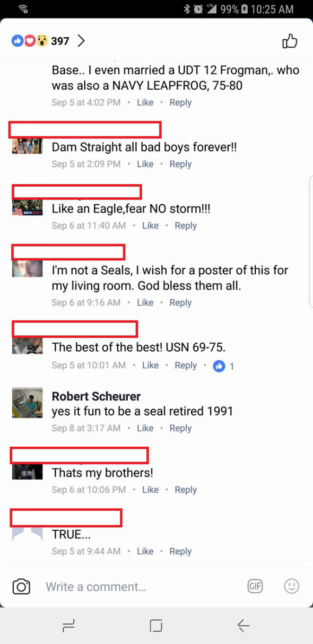Open the GIF picker icon
This screenshot has height=644, width=313.
pos(255,586)
